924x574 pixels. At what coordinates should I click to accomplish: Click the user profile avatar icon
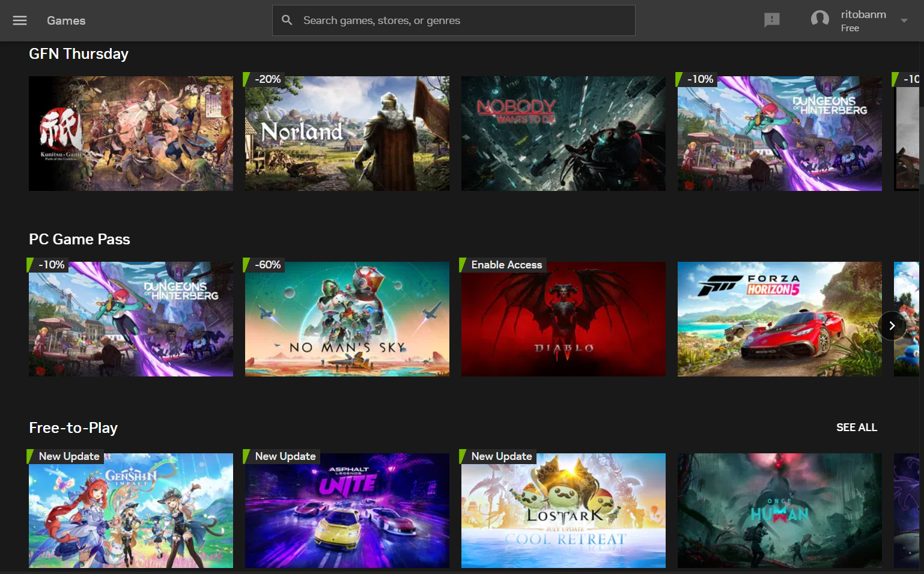tap(819, 20)
